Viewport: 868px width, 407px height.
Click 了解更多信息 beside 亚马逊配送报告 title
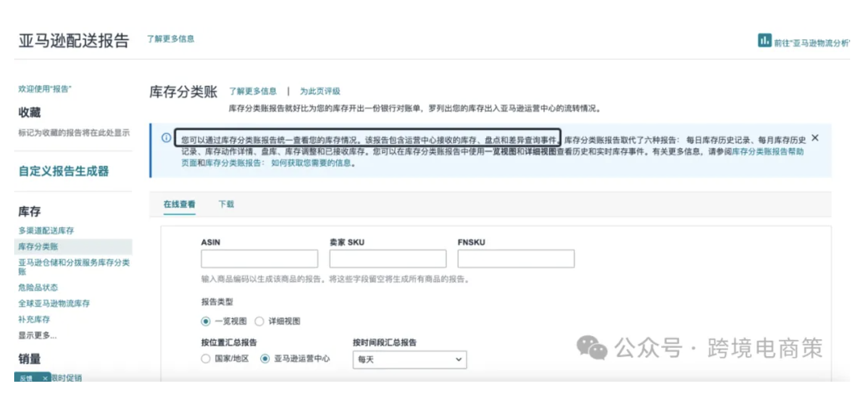point(170,39)
